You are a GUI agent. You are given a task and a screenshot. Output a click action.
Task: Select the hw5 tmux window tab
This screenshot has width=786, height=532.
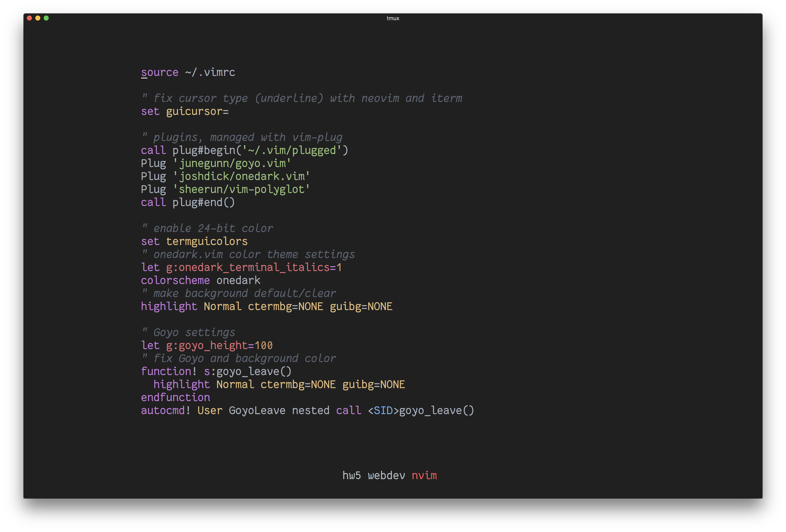[x=351, y=476]
